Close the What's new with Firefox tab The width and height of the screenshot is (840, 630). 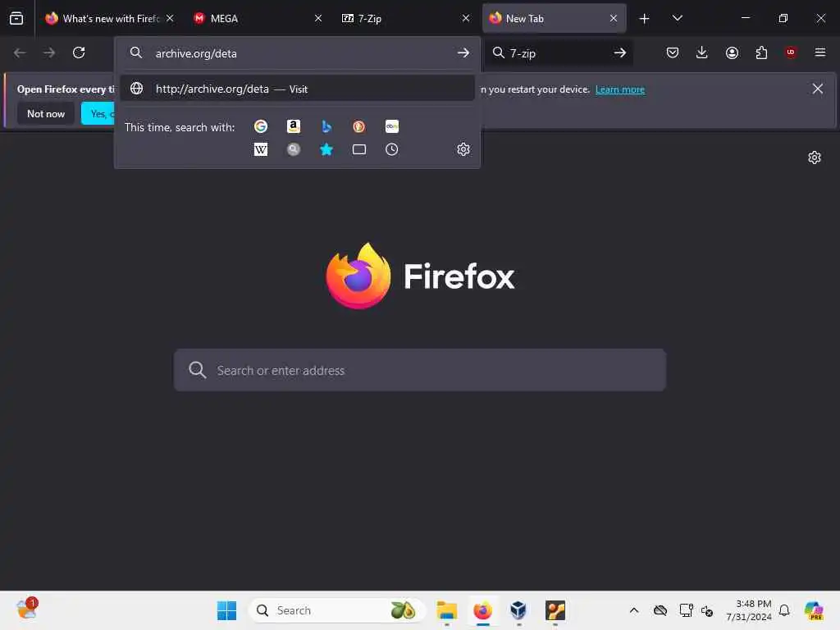click(170, 18)
